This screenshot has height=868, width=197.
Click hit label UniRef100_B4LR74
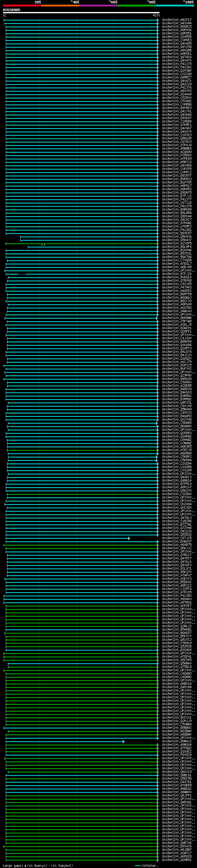[x=176, y=351]
